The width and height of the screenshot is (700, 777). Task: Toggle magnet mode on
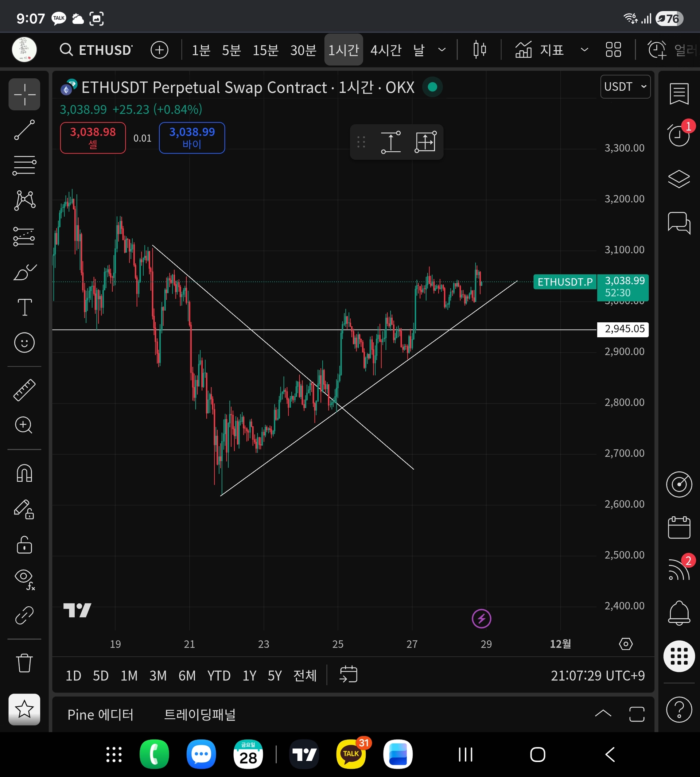tap(24, 473)
